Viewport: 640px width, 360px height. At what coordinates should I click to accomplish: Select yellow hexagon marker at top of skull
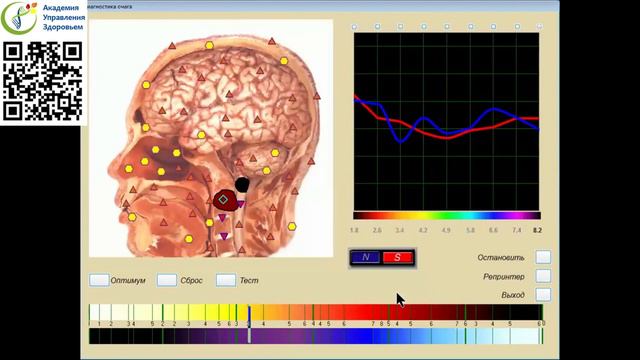pyautogui.click(x=209, y=46)
